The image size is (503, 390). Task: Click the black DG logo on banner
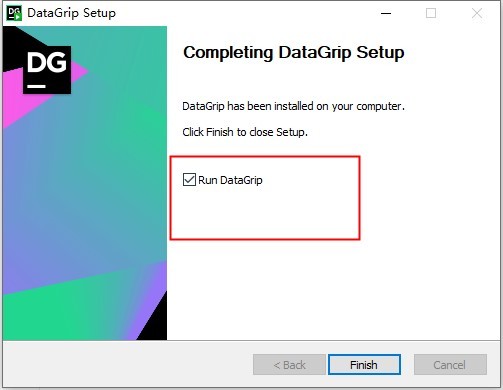tap(47, 70)
